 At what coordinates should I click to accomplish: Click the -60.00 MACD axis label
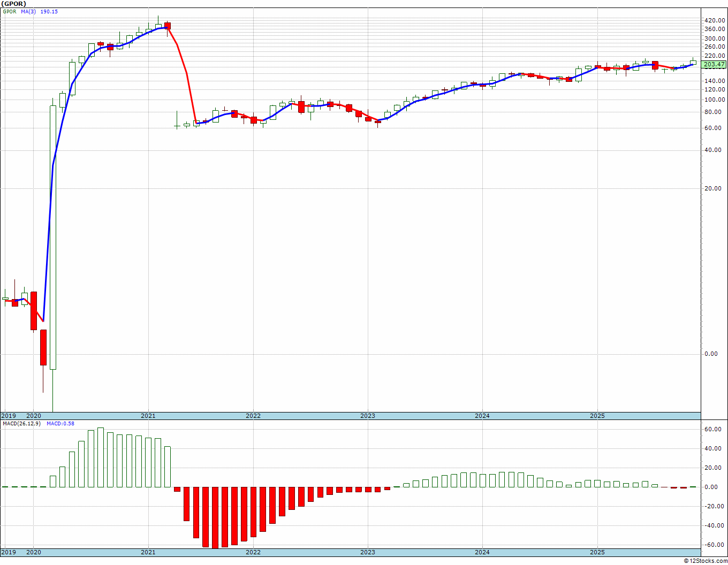[716, 545]
